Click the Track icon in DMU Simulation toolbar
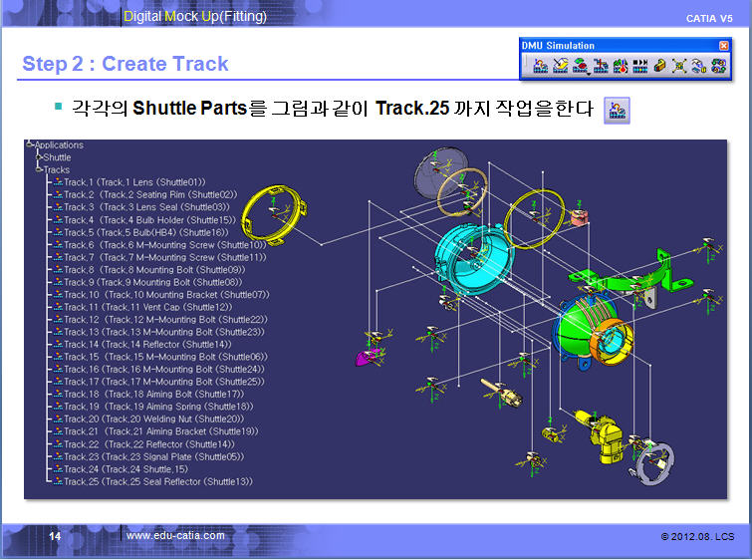 coord(540,66)
